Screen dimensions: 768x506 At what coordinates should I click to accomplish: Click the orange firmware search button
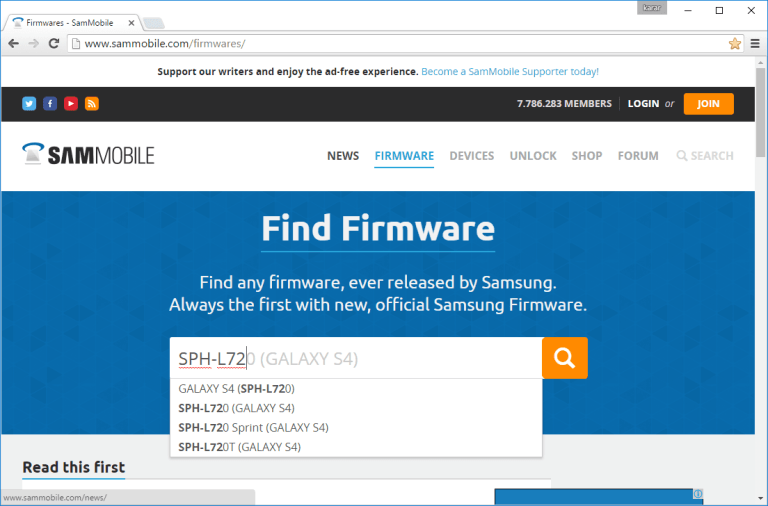click(565, 358)
